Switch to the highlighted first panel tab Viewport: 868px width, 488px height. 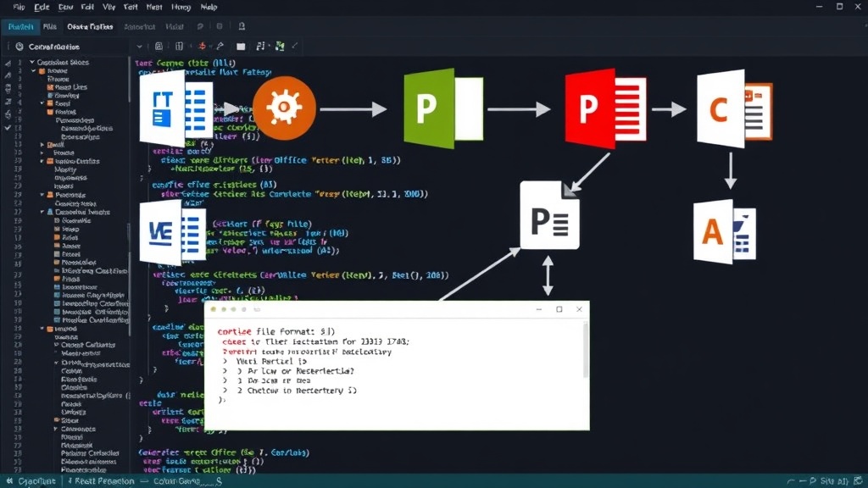click(x=20, y=26)
